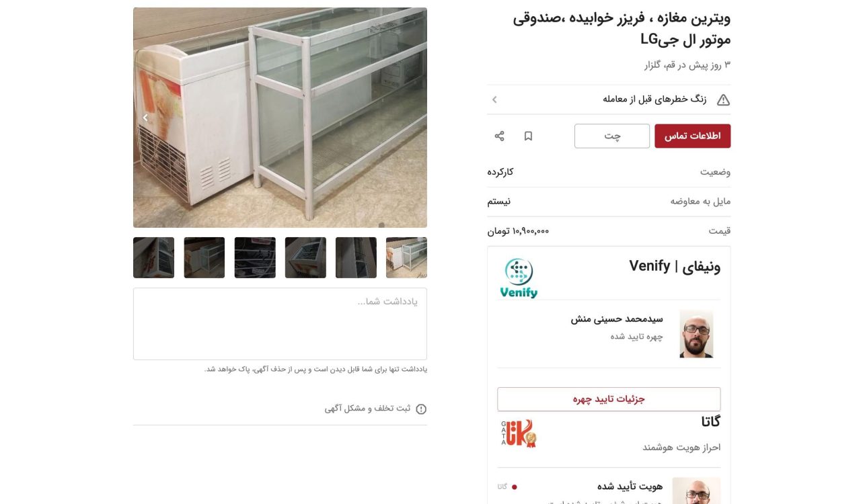Start a chat with the چت button
Image resolution: width=861 pixels, height=504 pixels.
pos(612,136)
